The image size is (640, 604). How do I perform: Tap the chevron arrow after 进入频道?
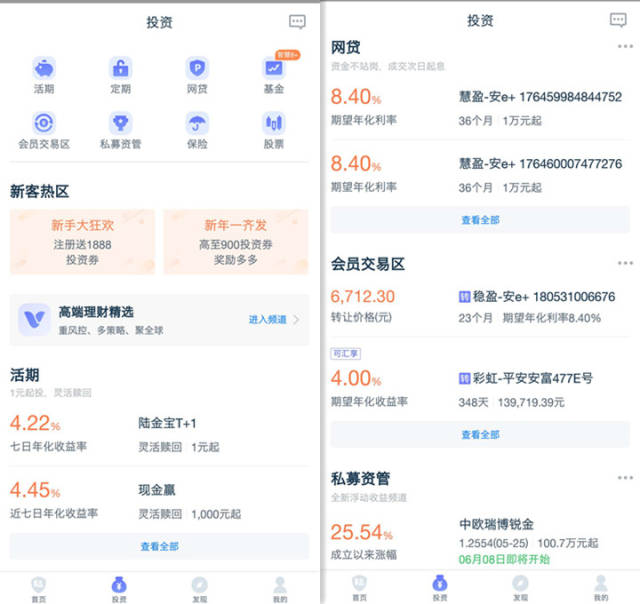click(x=296, y=320)
